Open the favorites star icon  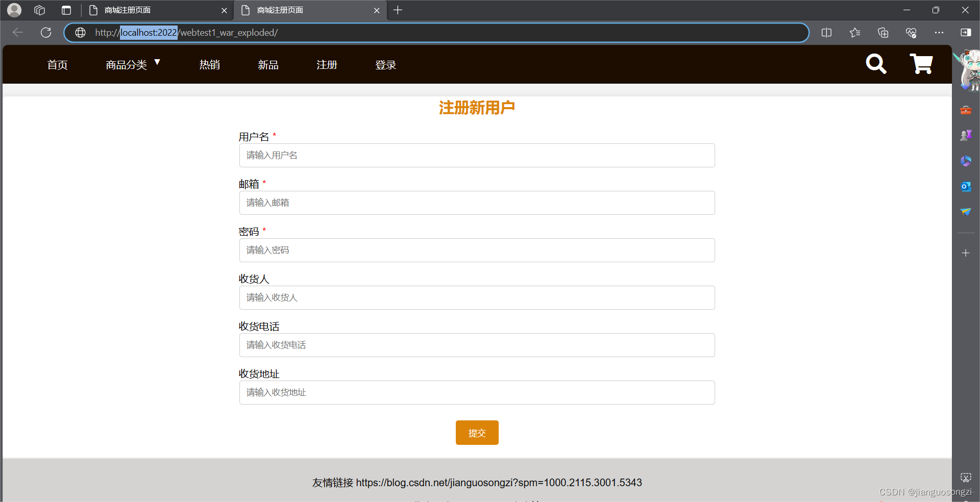pyautogui.click(x=855, y=32)
